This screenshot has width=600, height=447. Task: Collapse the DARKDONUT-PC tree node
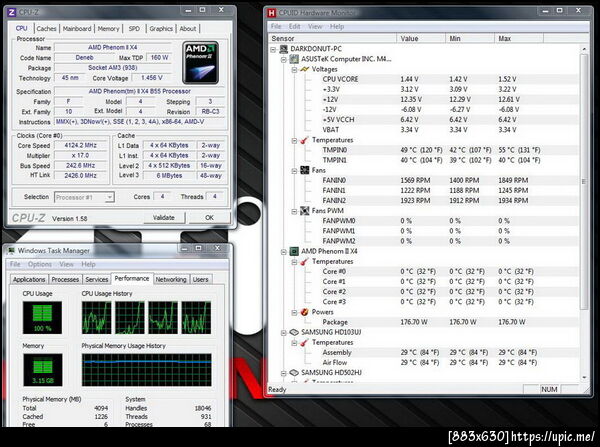[273, 49]
